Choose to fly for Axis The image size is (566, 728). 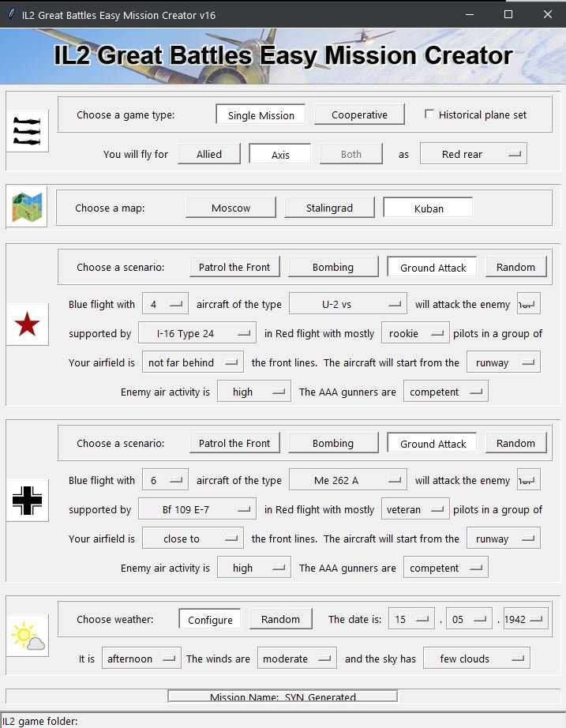click(x=280, y=154)
